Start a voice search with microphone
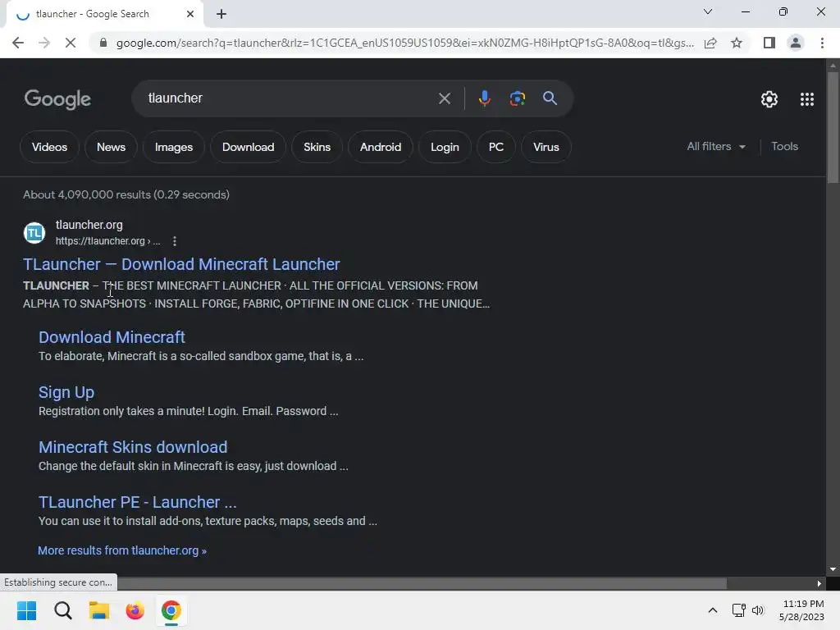Image resolution: width=840 pixels, height=630 pixels. coord(484,98)
